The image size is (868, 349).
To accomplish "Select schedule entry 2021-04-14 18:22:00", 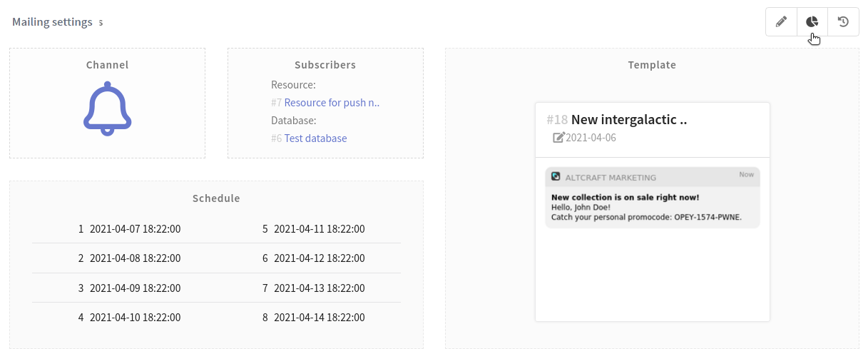I will tap(319, 318).
